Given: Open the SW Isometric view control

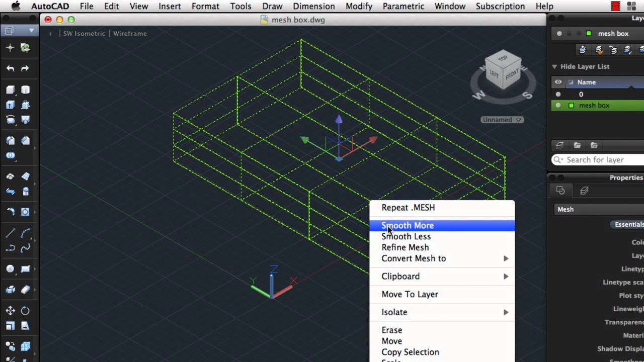Looking at the screenshot, I should coord(84,34).
